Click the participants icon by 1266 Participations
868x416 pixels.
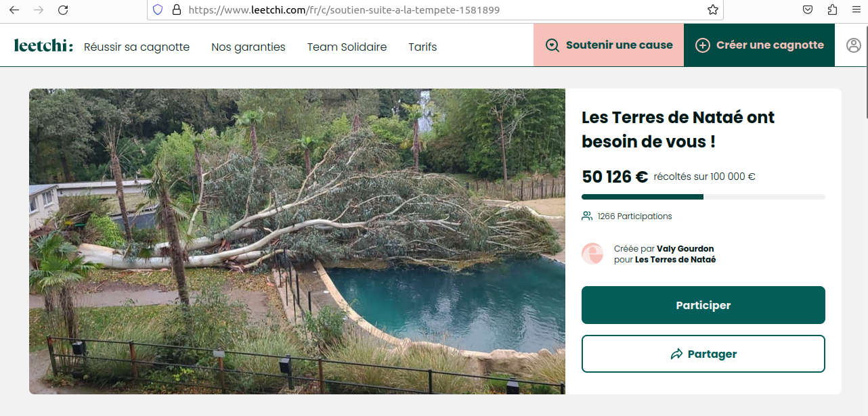tap(587, 216)
